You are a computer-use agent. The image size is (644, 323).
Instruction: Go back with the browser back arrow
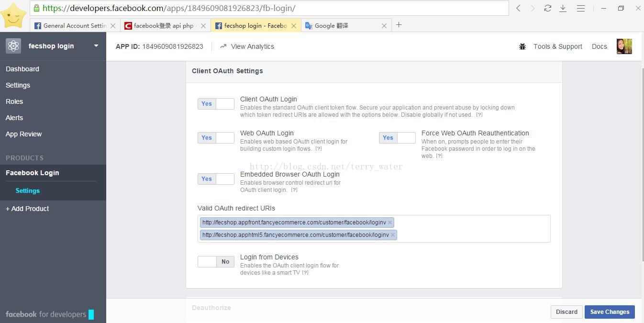518,8
